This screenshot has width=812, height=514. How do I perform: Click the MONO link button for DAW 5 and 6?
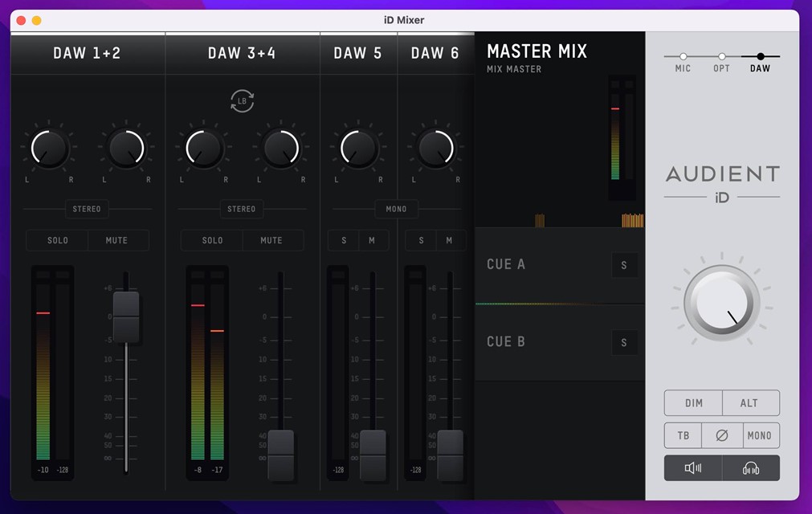(x=396, y=209)
